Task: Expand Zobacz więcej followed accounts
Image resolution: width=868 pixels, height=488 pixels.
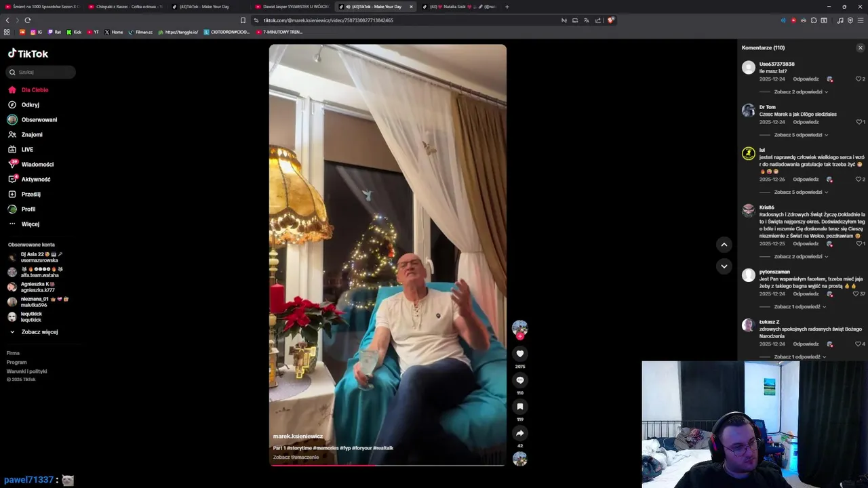Action: click(34, 332)
